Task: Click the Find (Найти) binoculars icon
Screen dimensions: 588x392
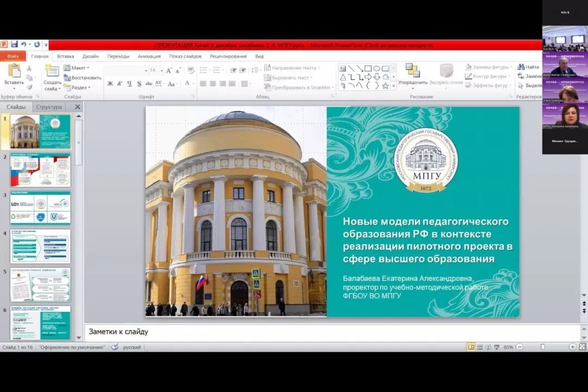Action: (x=521, y=67)
